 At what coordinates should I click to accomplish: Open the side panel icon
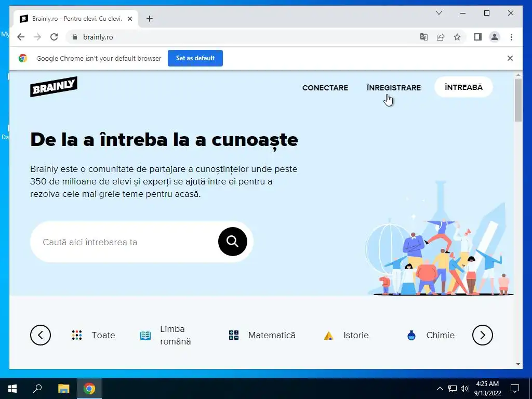tap(478, 37)
